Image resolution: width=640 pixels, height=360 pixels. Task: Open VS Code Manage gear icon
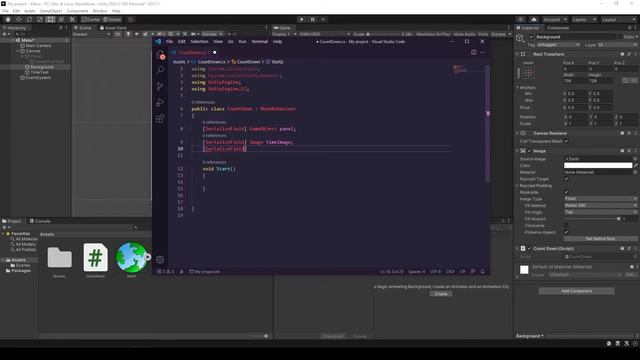pos(160,260)
